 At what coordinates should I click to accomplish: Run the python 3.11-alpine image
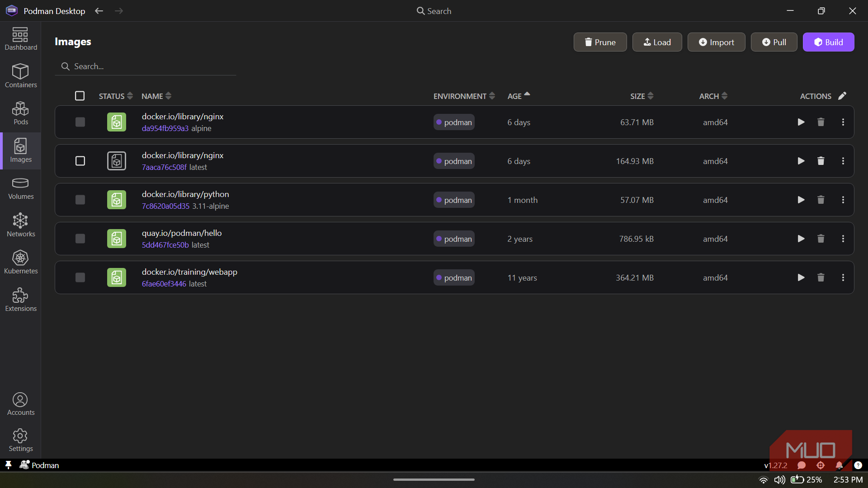point(801,200)
